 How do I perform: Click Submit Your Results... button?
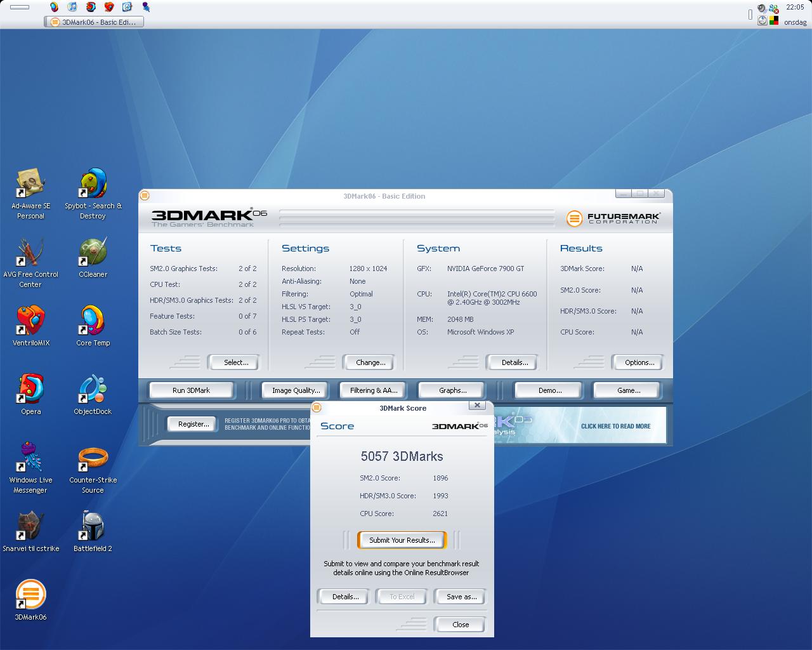[x=402, y=540]
